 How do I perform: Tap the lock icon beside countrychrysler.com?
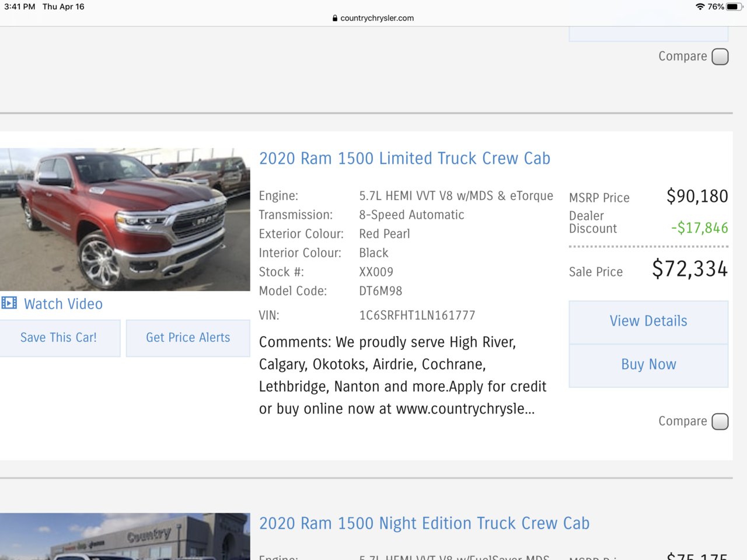335,18
